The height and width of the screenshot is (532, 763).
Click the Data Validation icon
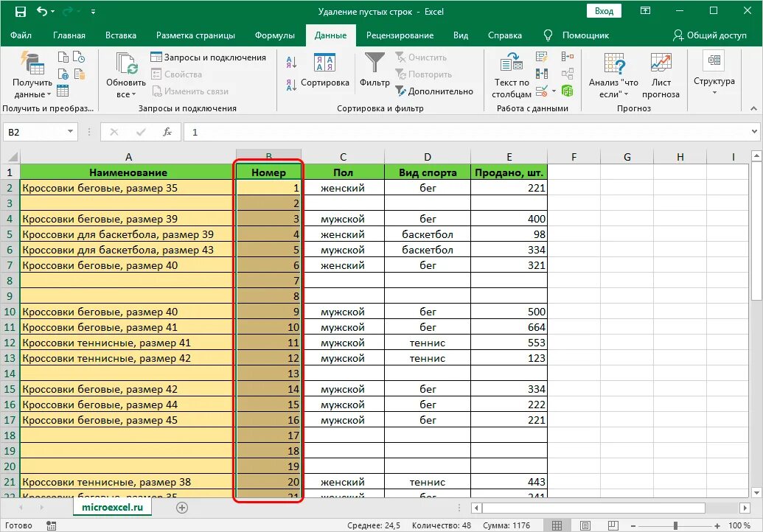[541, 91]
